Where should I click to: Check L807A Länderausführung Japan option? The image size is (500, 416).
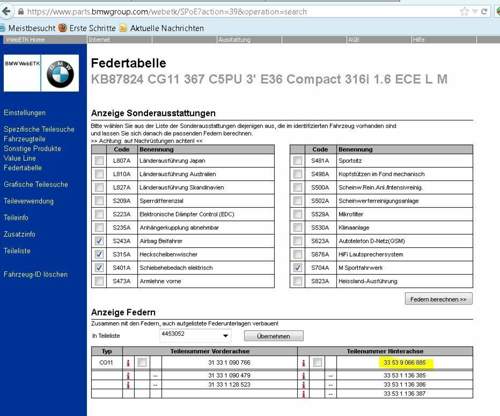tap(99, 161)
